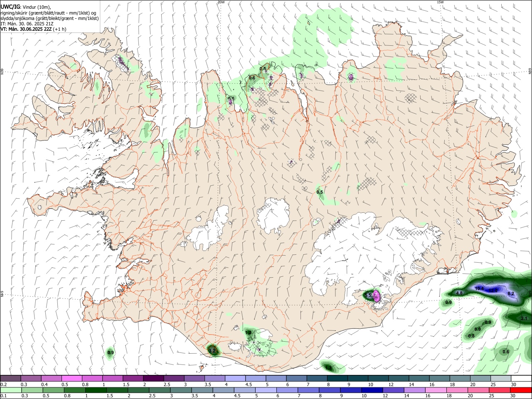Image resolution: width=532 pixels, height=399 pixels.
Task: Click the 'slydda/snjókoma' legend description line
Action: tap(49, 18)
